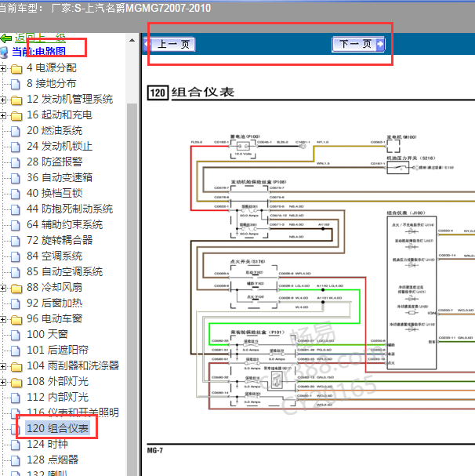Image resolution: width=475 pixels, height=476 pixels.
Task: Expand the 88 冷却风扇 folder
Action: pyautogui.click(x=2, y=288)
